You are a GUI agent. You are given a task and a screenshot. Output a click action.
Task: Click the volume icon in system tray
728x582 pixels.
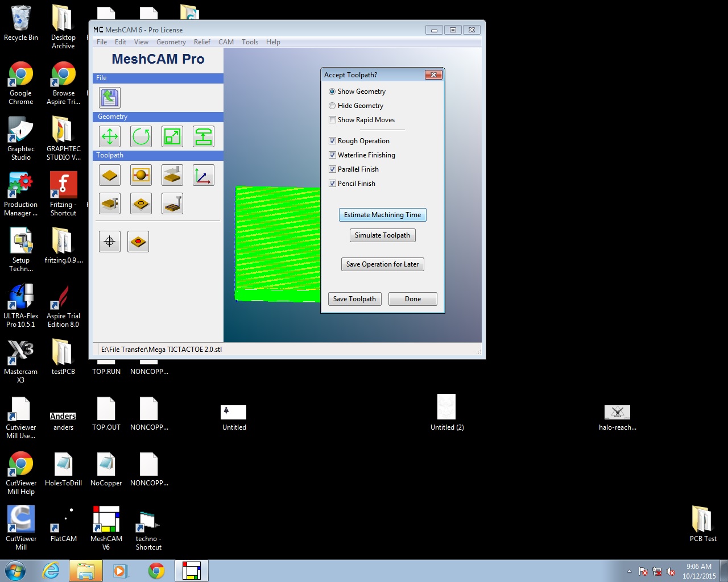pyautogui.click(x=671, y=571)
